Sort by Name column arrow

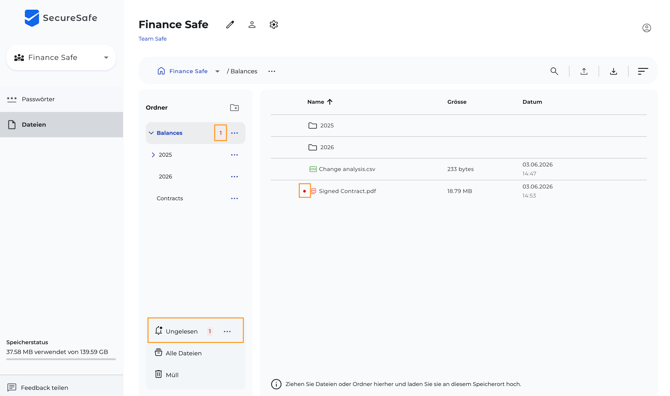pos(329,102)
